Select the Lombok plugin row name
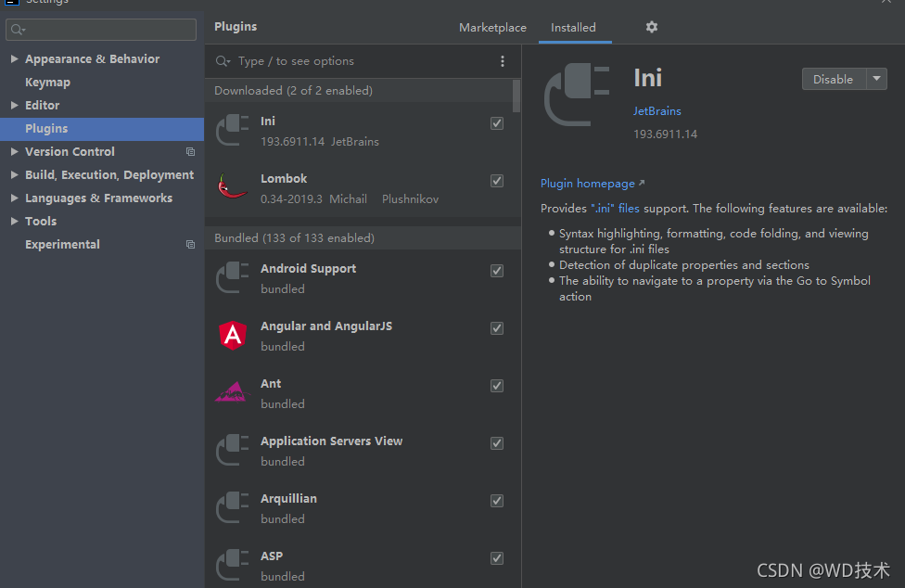905x588 pixels. click(x=284, y=179)
